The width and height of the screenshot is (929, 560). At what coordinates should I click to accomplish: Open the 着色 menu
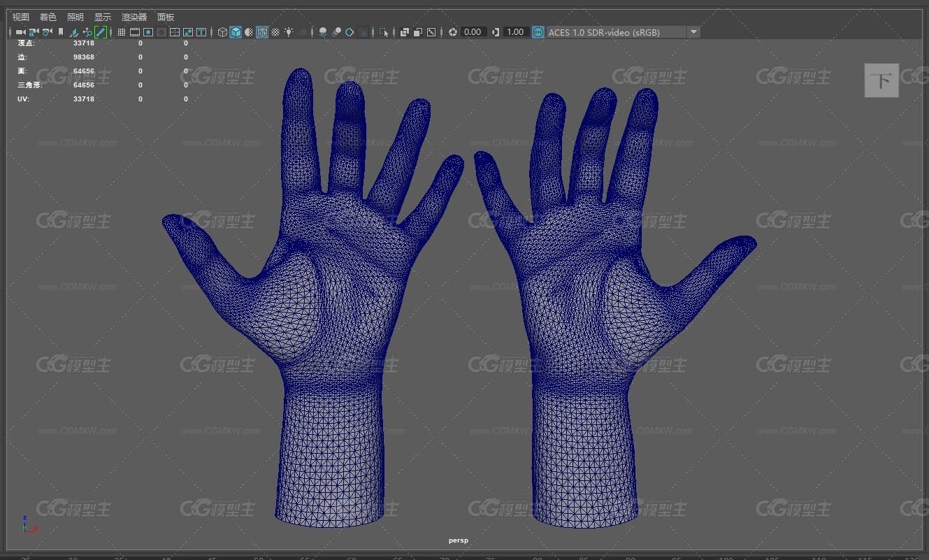pyautogui.click(x=48, y=17)
